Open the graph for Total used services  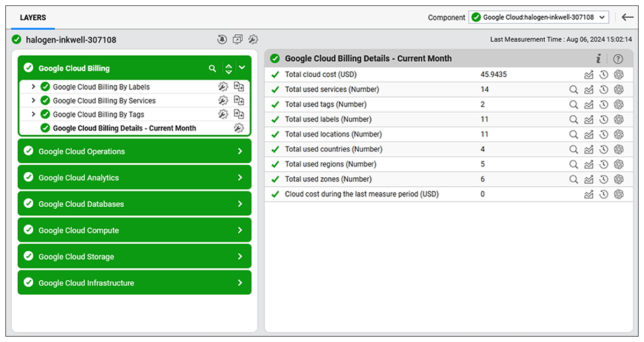(x=589, y=90)
